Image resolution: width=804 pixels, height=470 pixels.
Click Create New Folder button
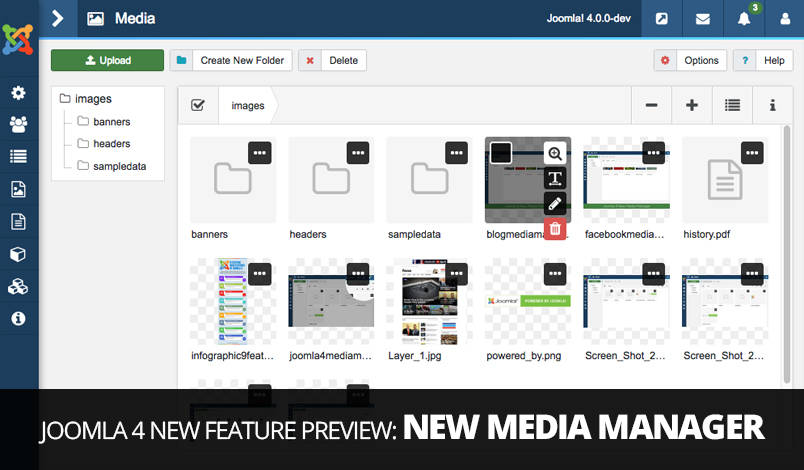[231, 60]
